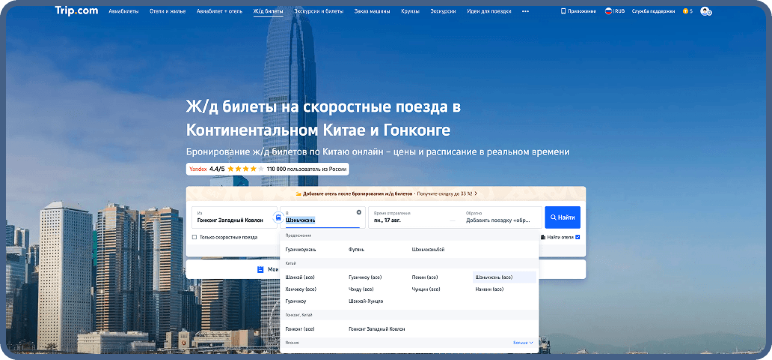This screenshot has width=772, height=360.
Task: Enable Только скоростные поезда checkbox
Action: pos(194,237)
